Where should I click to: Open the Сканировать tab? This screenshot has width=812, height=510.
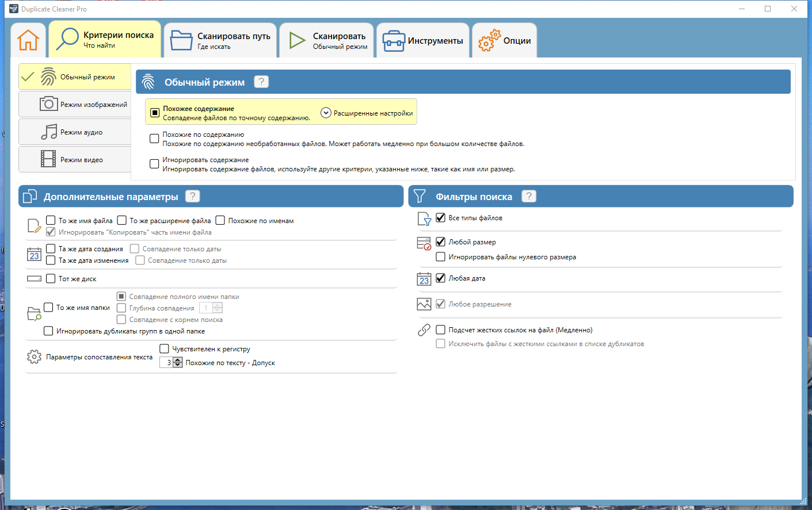(x=327, y=40)
